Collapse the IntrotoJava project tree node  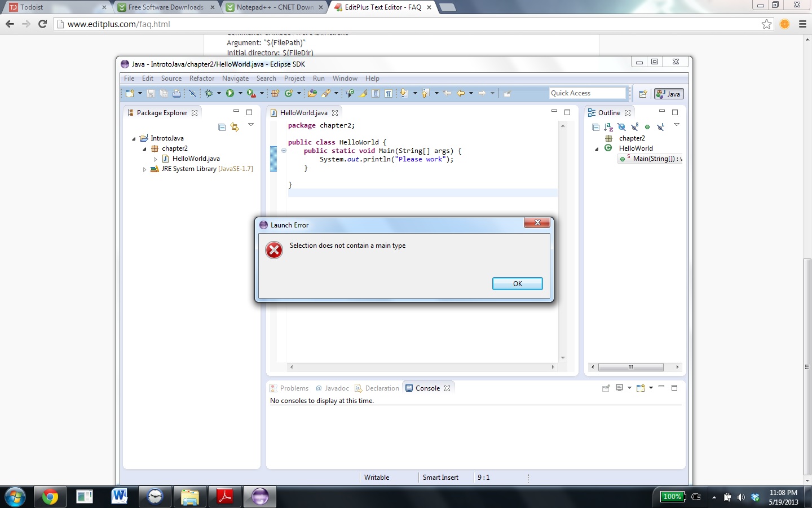(134, 138)
